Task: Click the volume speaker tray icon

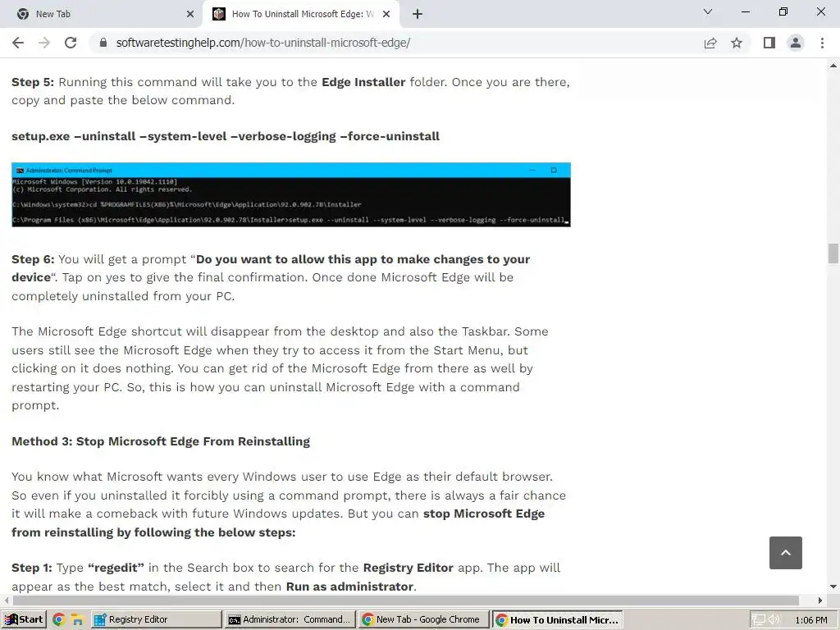Action: click(x=774, y=620)
